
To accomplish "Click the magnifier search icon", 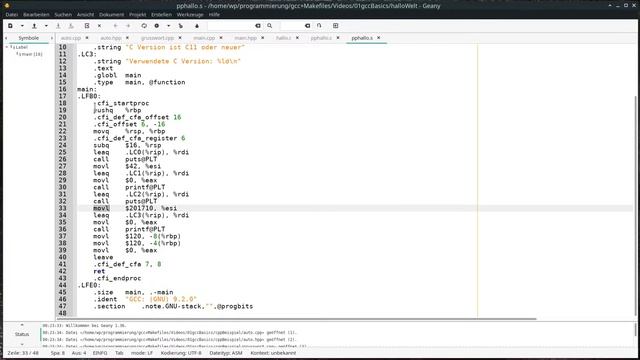I will (269, 26).
